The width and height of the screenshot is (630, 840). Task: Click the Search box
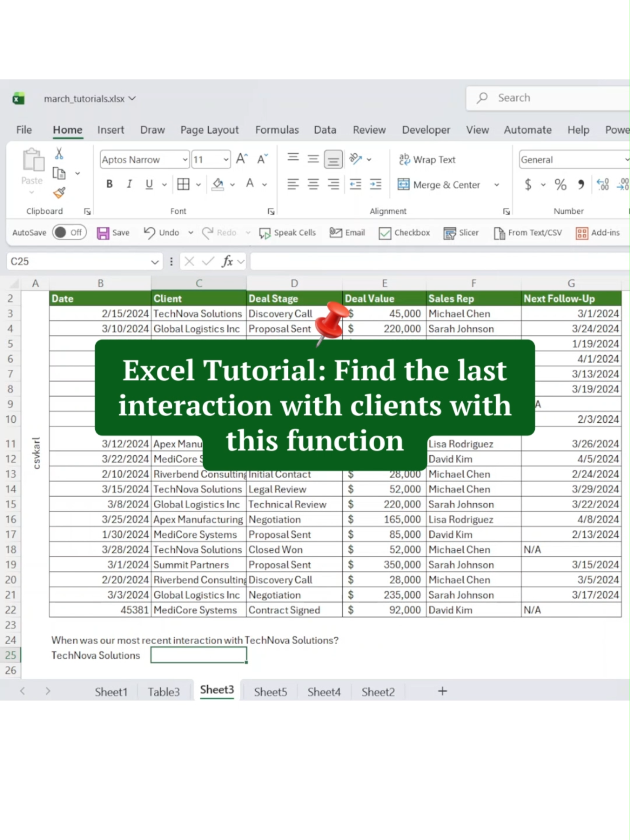pos(548,98)
